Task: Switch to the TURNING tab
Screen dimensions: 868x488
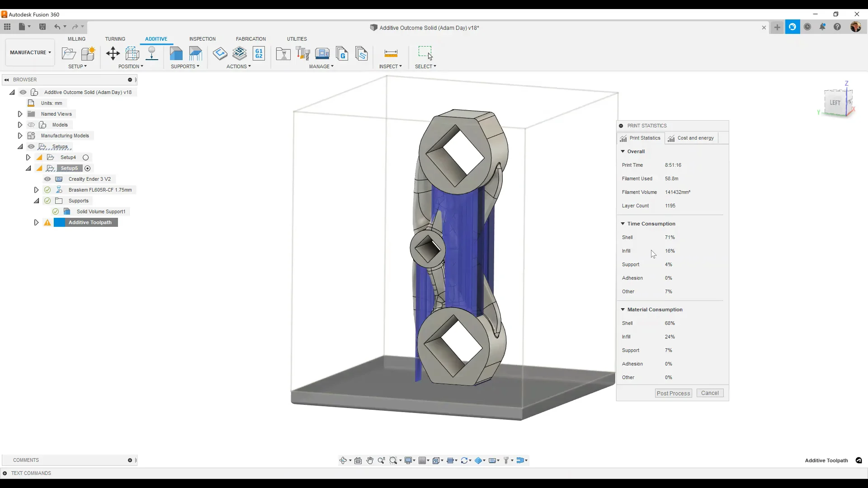Action: click(x=115, y=39)
